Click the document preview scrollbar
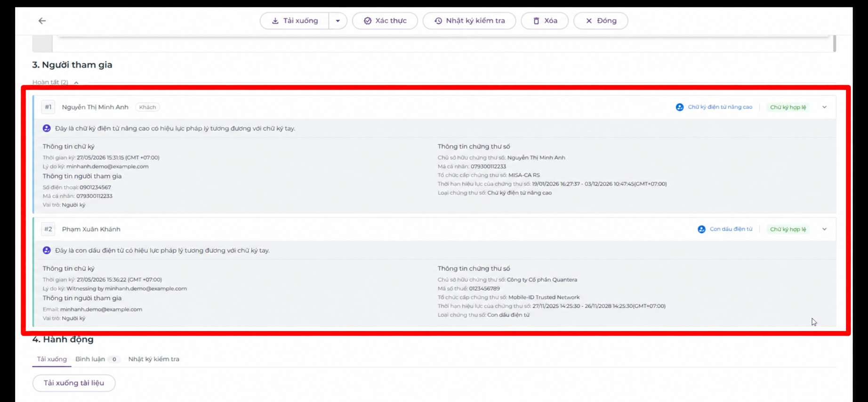Screen dimensions: 868x402 (x=834, y=43)
